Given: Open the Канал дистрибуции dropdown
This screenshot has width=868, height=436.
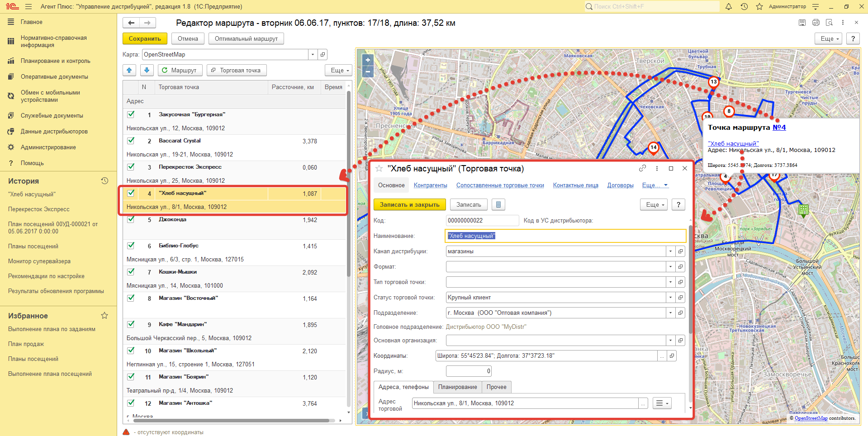Looking at the screenshot, I should pos(670,251).
